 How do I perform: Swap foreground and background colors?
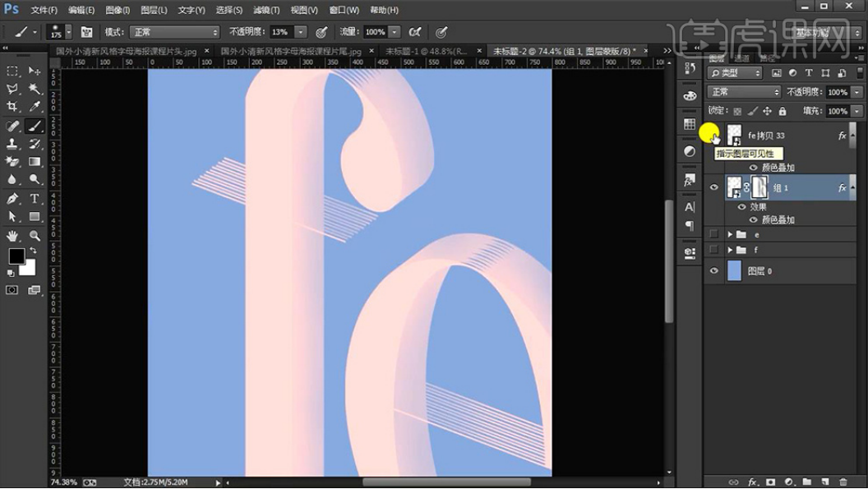point(33,251)
